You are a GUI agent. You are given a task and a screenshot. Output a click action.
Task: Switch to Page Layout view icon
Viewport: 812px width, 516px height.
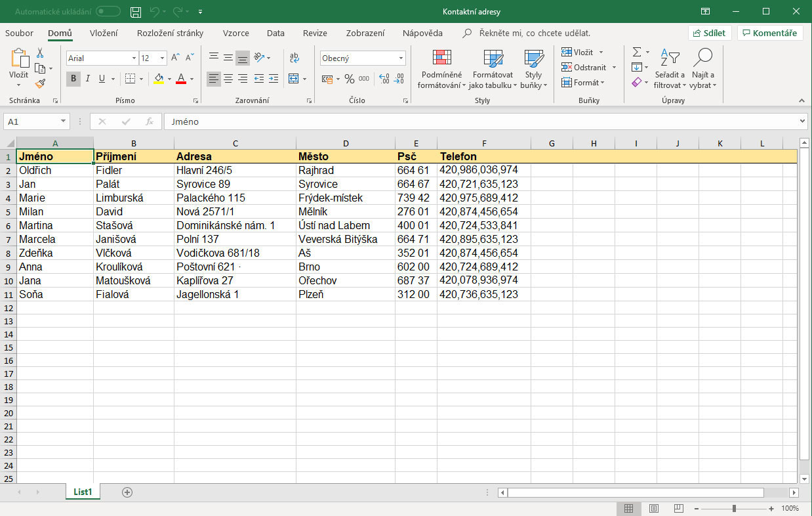tap(653, 508)
